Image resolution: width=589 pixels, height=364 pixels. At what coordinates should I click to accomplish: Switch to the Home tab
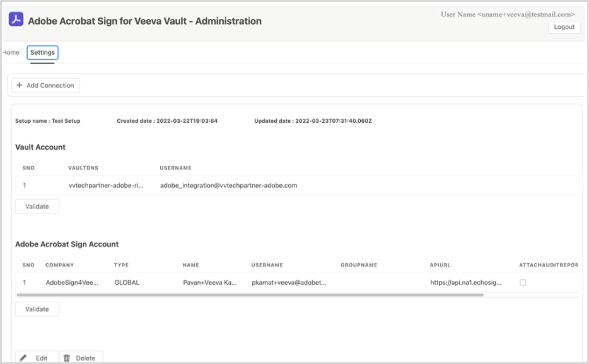coord(8,53)
